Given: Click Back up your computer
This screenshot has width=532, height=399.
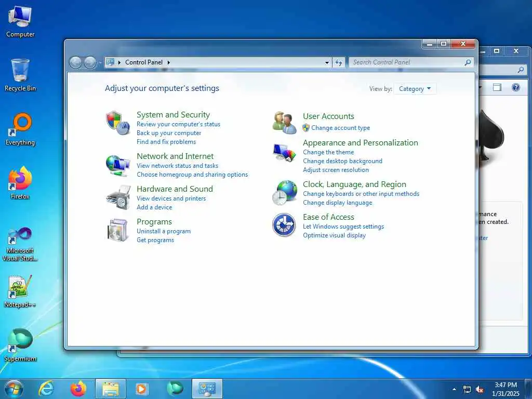Looking at the screenshot, I should (x=169, y=133).
